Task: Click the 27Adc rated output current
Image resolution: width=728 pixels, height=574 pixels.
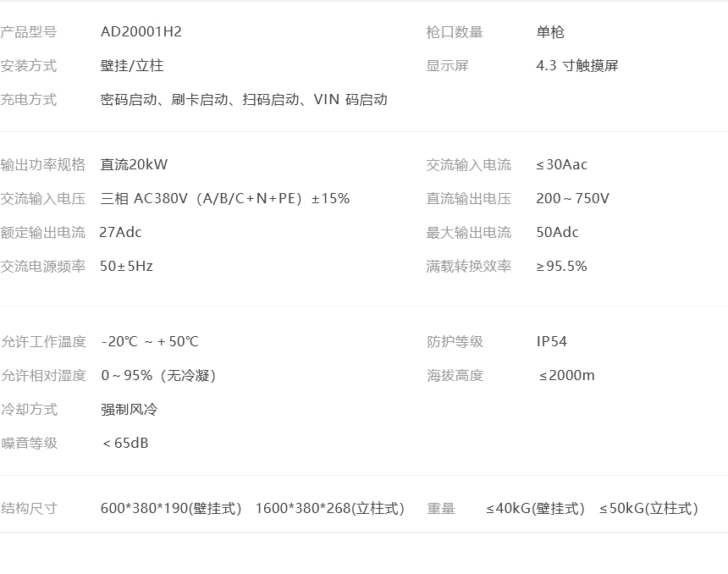Action: coord(121,232)
